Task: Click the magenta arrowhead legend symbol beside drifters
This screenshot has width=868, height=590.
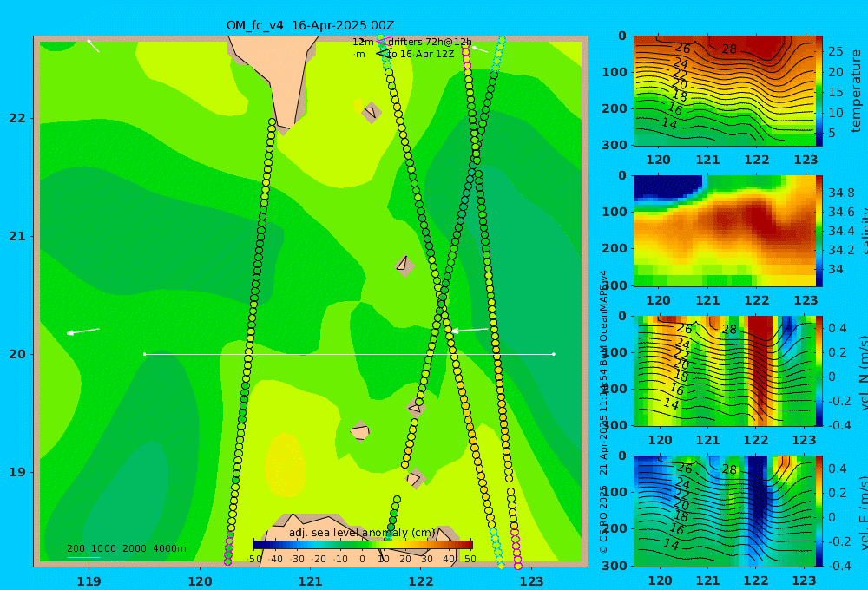Action: tap(382, 42)
